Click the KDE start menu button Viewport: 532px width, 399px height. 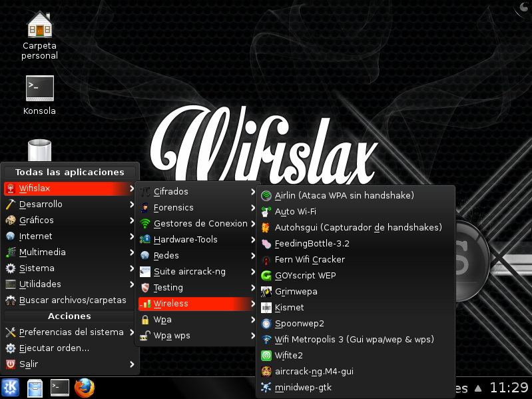click(x=10, y=388)
